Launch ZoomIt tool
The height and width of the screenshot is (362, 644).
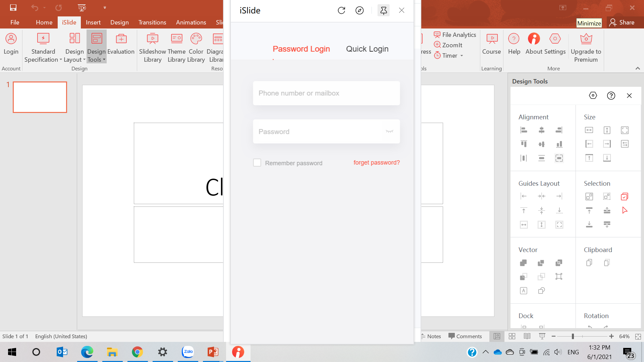(448, 45)
